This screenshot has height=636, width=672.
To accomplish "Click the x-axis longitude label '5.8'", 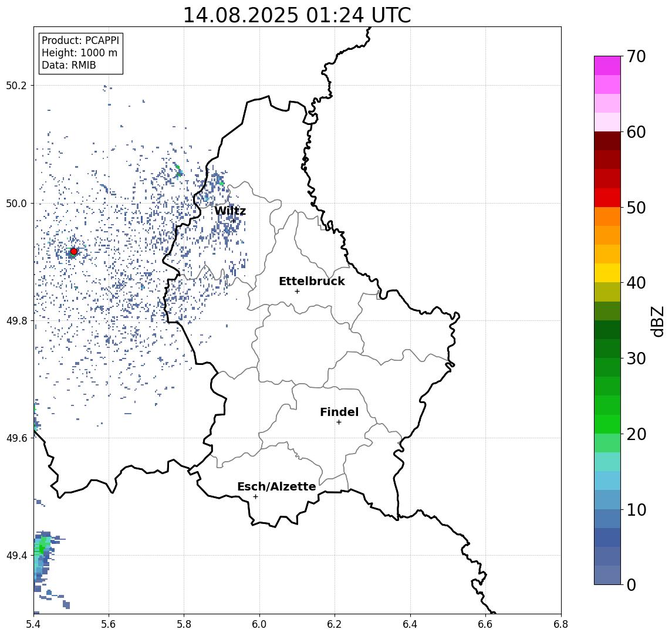I will tap(184, 624).
